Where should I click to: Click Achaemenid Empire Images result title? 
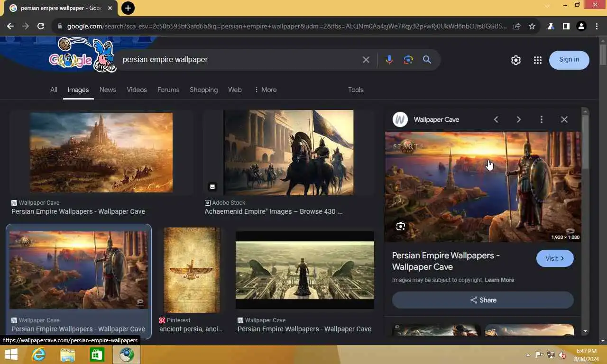point(273,211)
